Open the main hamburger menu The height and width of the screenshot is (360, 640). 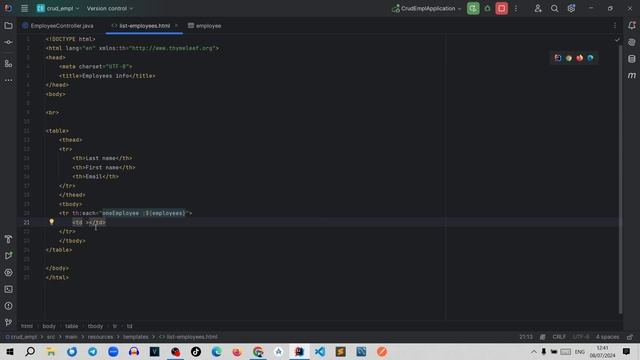click(x=24, y=9)
